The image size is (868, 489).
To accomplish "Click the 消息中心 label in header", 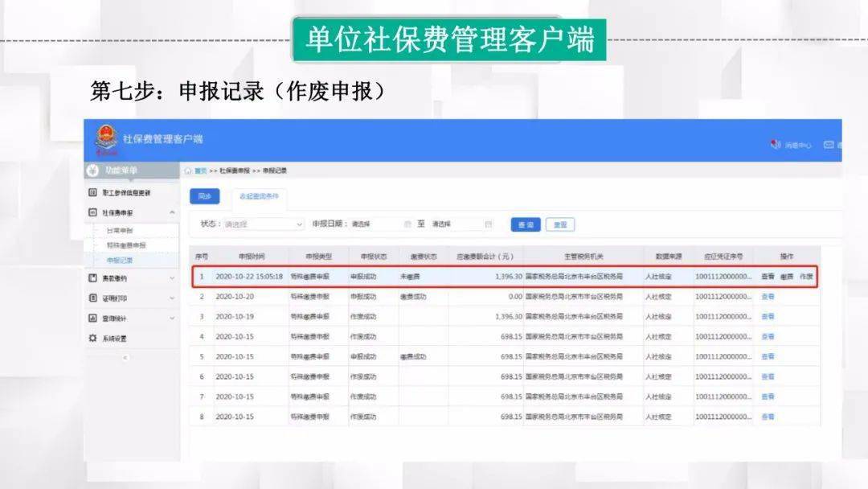I will tap(798, 145).
